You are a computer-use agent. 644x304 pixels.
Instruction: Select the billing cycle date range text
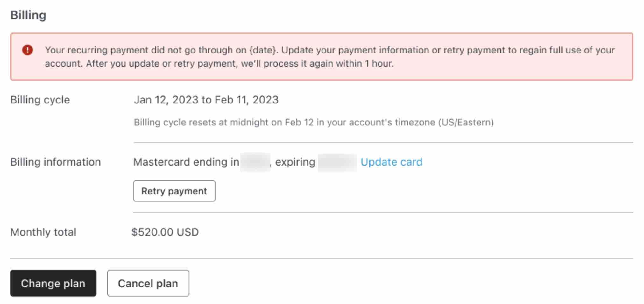(206, 100)
